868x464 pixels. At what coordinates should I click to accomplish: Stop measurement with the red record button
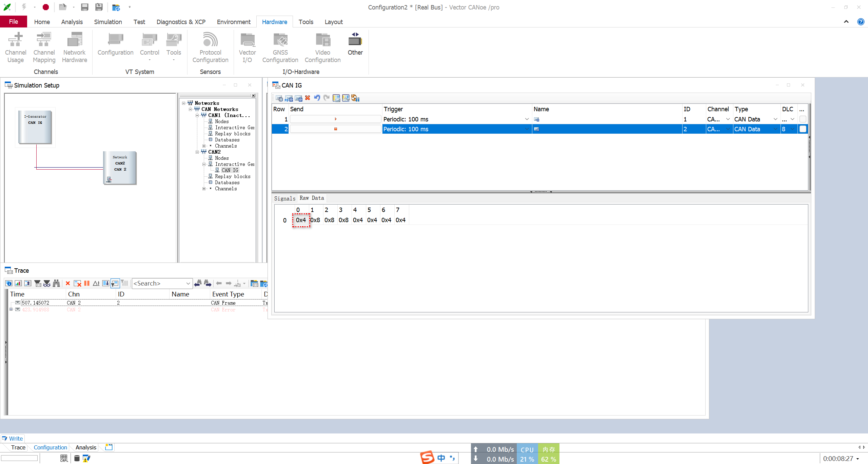(46, 7)
